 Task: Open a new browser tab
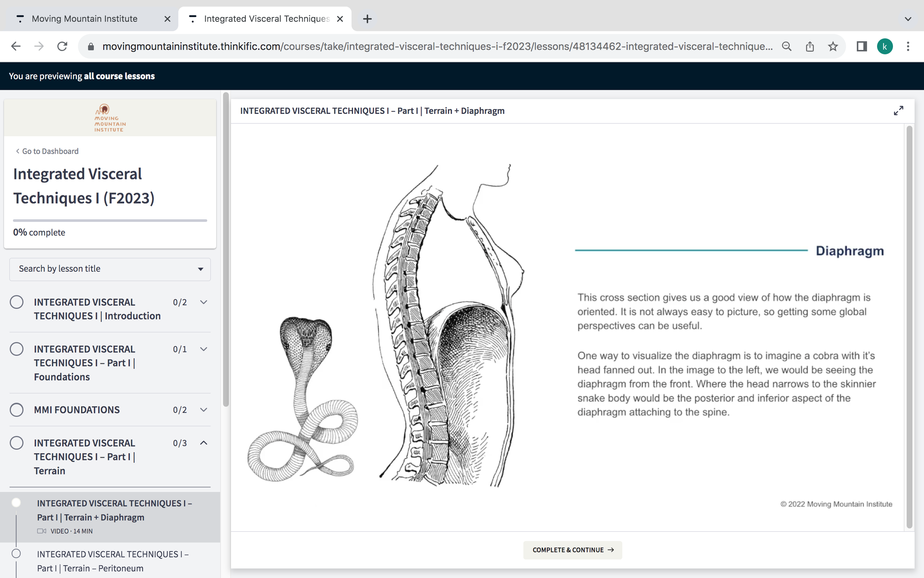(x=367, y=19)
